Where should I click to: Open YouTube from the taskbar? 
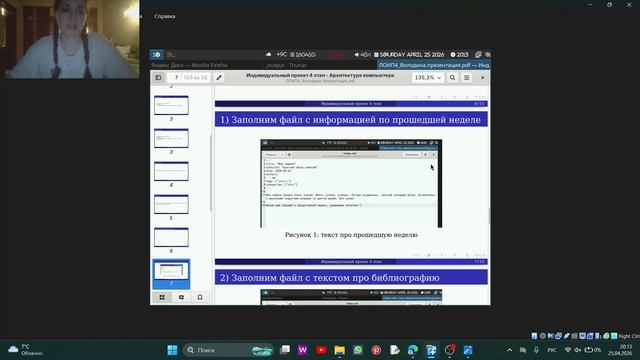(x=321, y=350)
